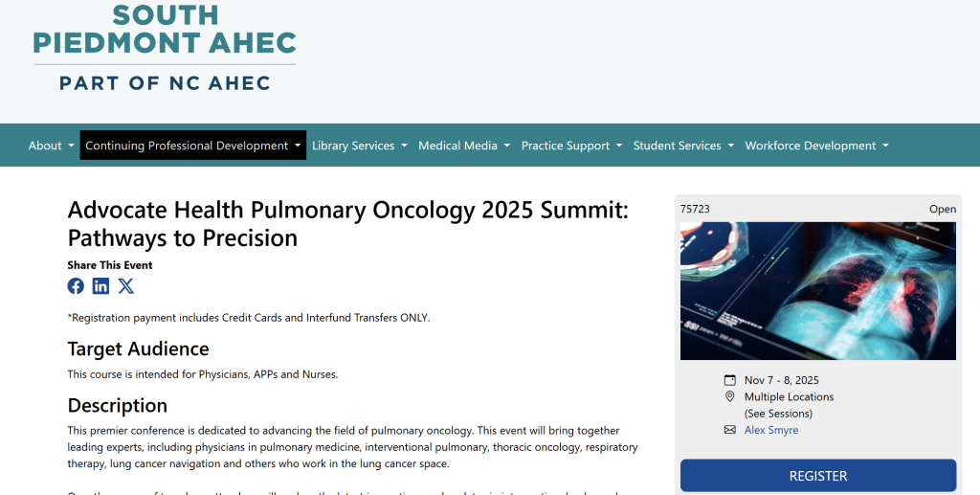Click the location pin icon
Screen dimensions: 980x495
pos(729,397)
